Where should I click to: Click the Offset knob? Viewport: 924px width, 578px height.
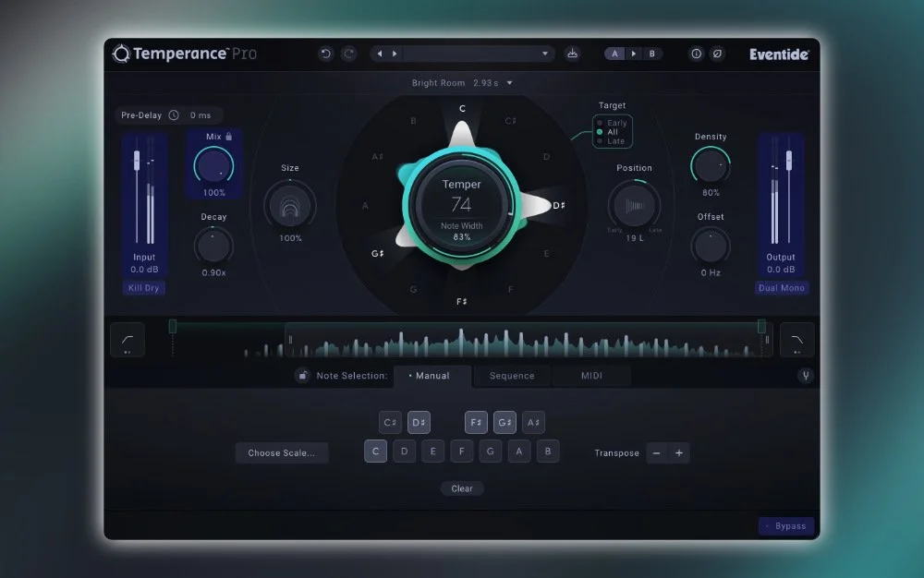click(x=711, y=246)
